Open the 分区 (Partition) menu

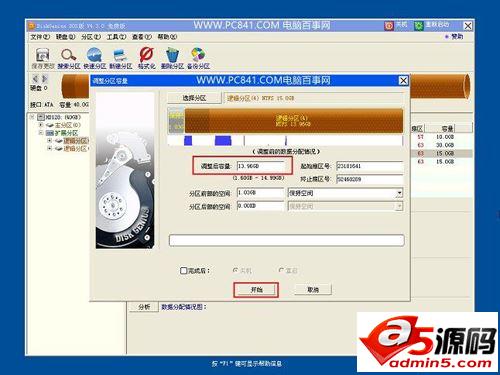pos(91,37)
